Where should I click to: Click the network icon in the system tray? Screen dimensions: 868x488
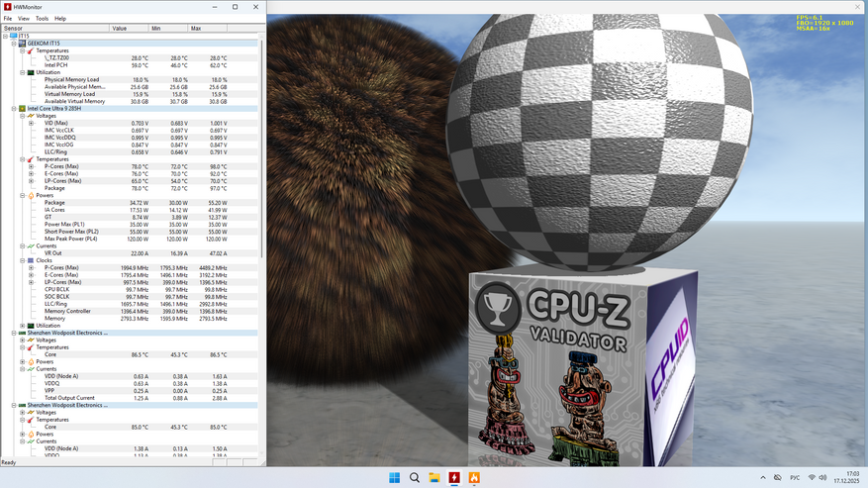tap(812, 477)
